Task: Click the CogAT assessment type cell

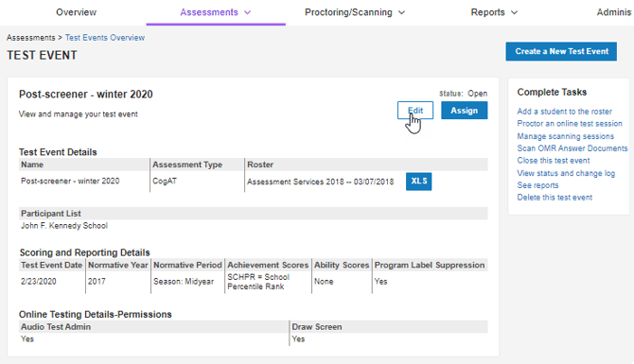Action: 165,181
